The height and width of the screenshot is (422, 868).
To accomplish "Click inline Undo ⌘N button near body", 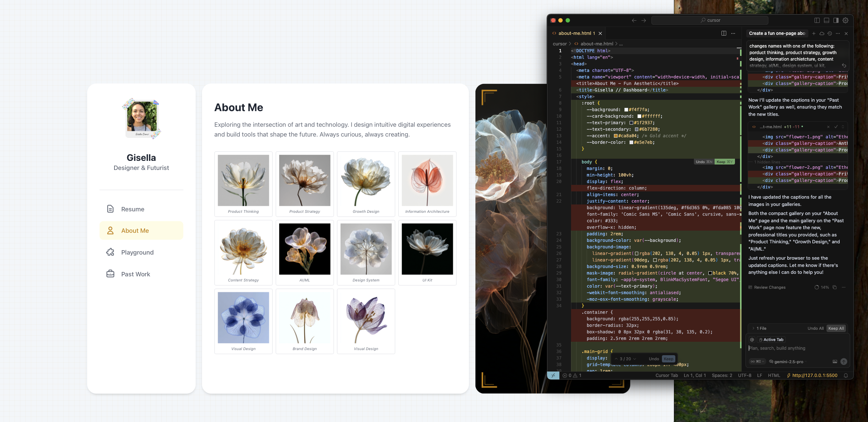I will pos(704,162).
